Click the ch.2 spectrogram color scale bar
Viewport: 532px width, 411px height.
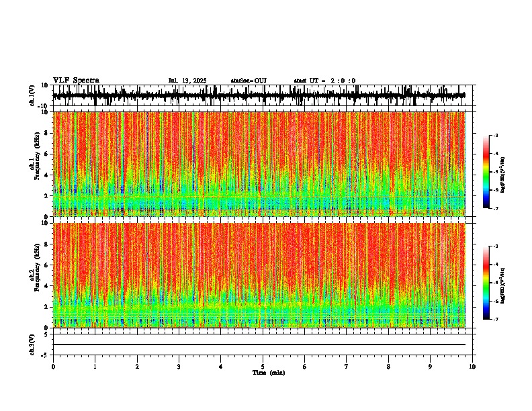click(x=486, y=283)
